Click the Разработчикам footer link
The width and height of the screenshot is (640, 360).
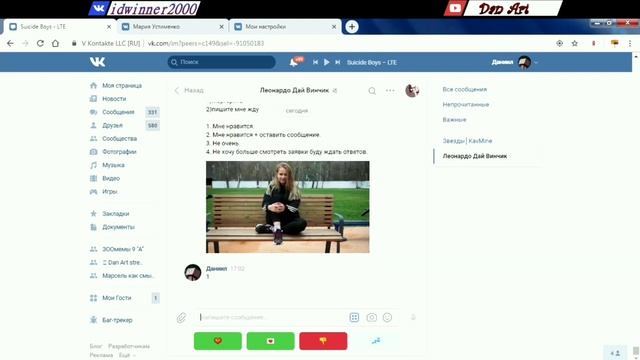point(129,346)
